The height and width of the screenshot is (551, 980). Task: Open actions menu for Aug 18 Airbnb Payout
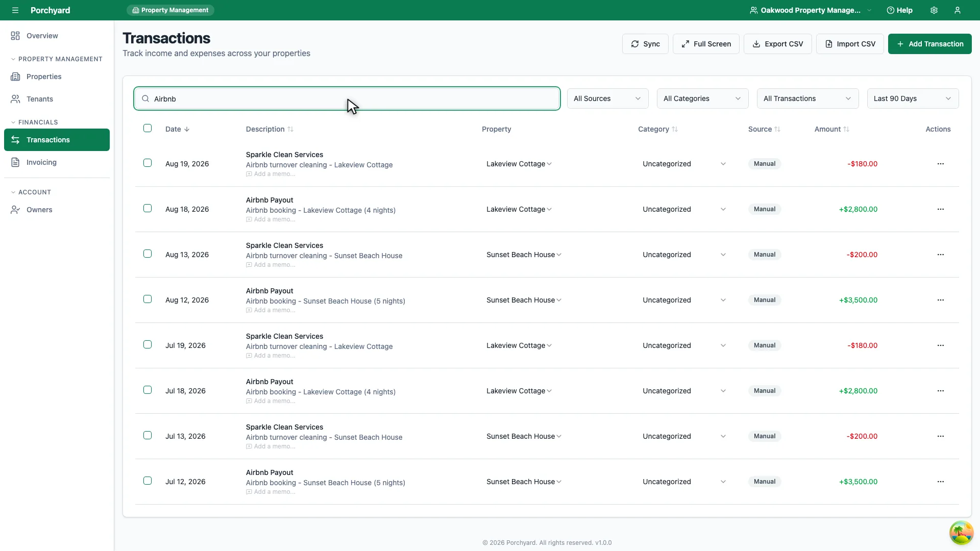click(941, 209)
